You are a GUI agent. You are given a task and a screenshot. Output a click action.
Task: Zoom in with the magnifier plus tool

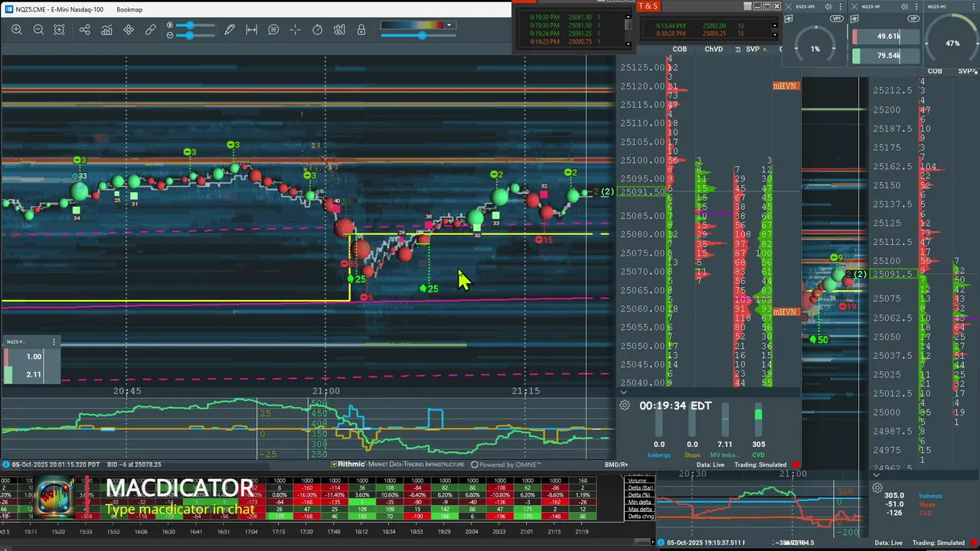click(x=17, y=30)
